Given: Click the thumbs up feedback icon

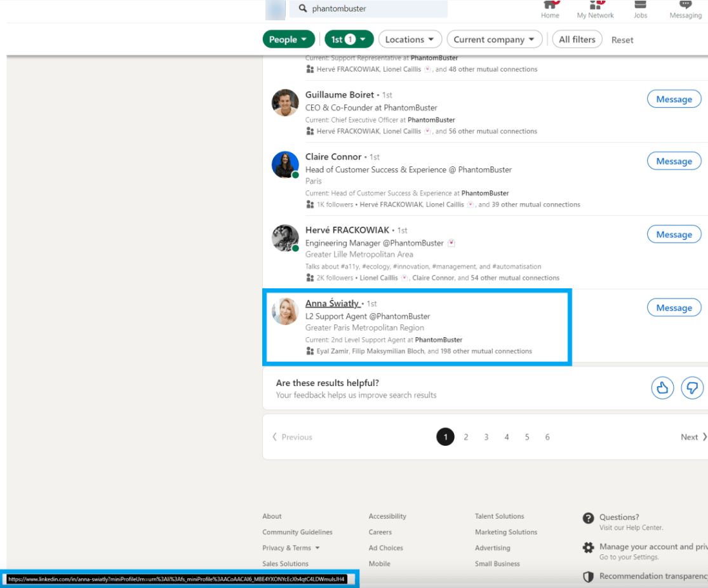Looking at the screenshot, I should point(662,387).
